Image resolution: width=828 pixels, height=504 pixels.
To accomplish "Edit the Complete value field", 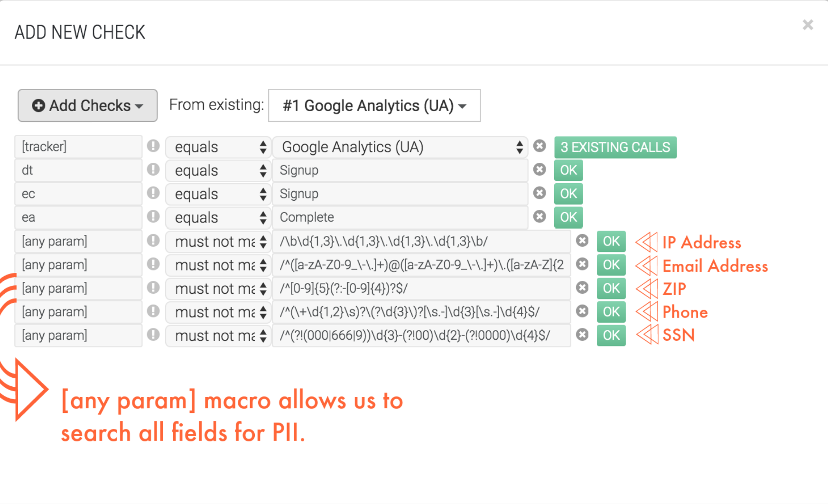I will tap(400, 217).
